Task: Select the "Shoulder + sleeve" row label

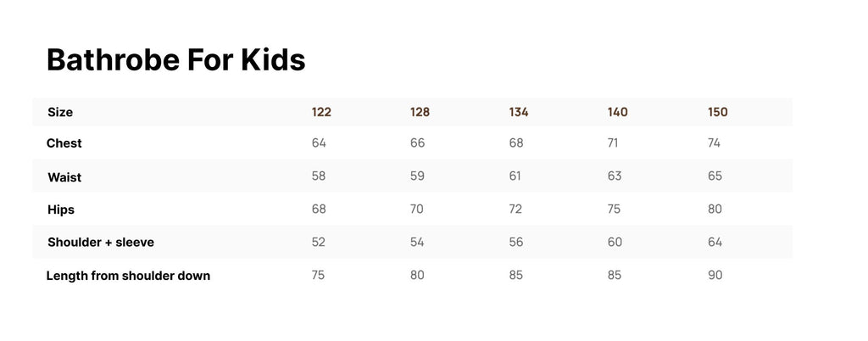Action: click(x=101, y=243)
